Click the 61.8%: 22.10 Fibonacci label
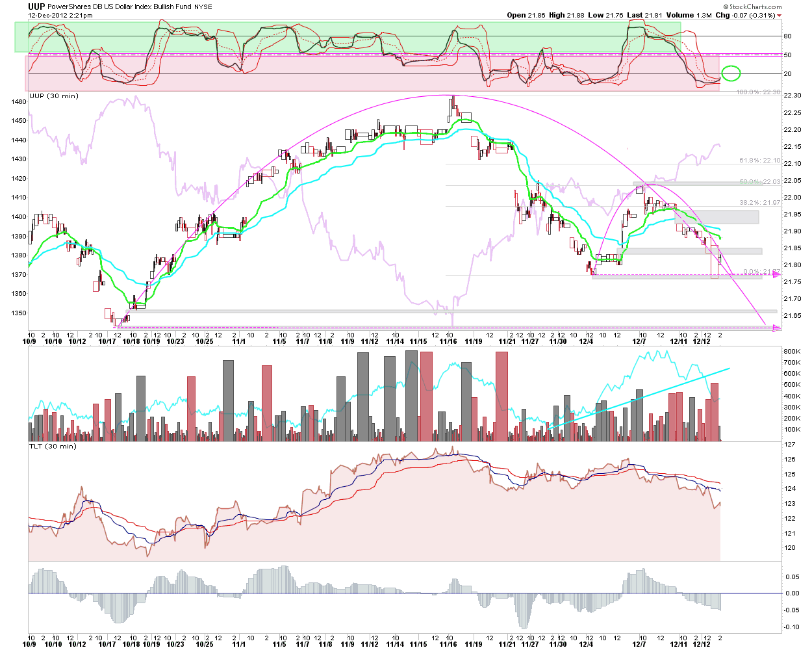Viewport: 812px width, 650px height. click(760, 161)
